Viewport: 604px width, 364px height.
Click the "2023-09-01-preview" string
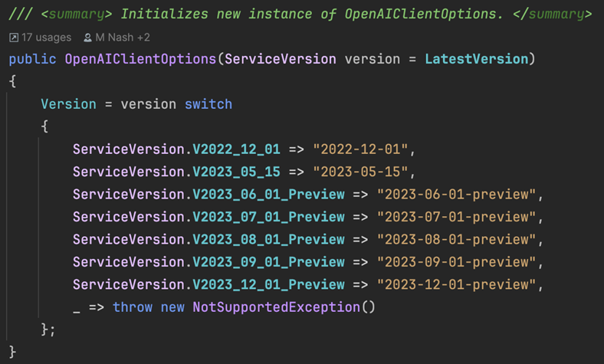click(456, 262)
